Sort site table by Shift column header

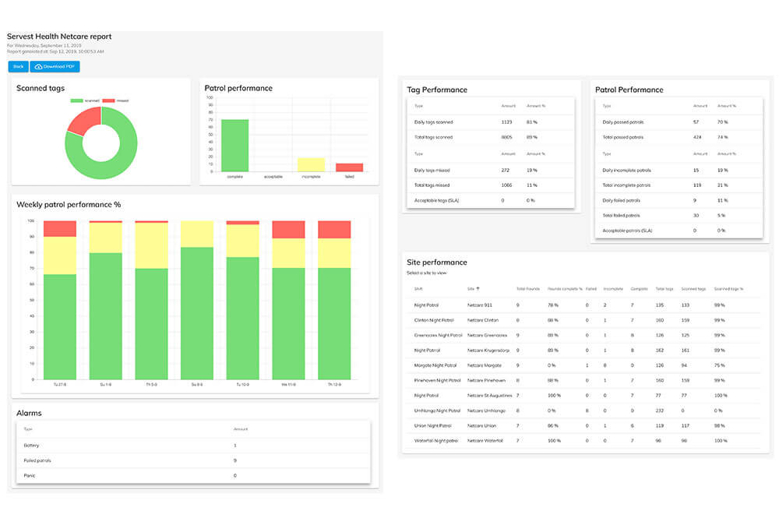tap(418, 288)
